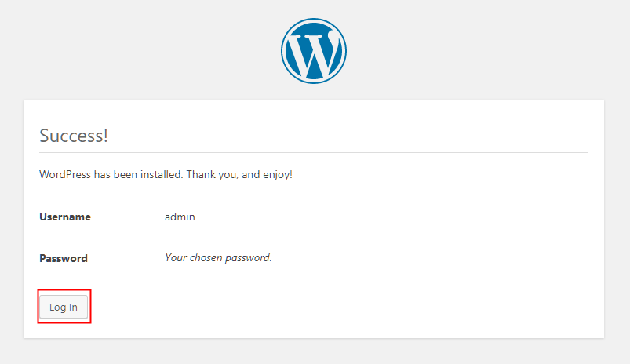Click the phrase "Thank you" in the message

211,174
